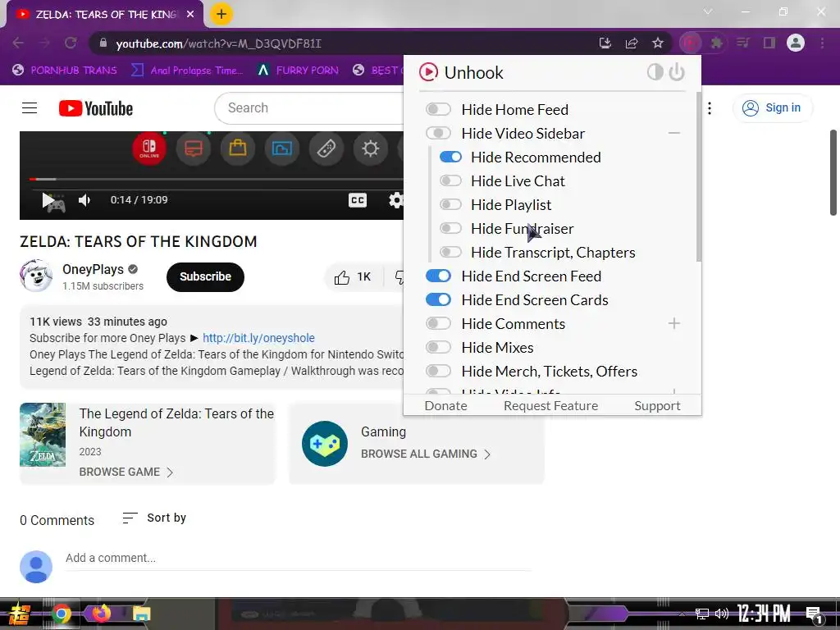Open the Chrome profile avatar
Viewport: 840px width, 630px height.
pos(796,43)
